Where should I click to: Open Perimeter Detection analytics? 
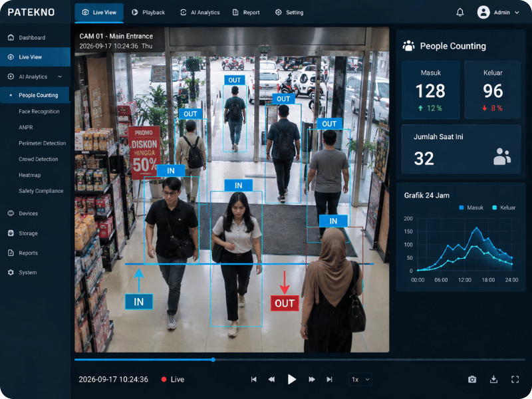point(43,143)
